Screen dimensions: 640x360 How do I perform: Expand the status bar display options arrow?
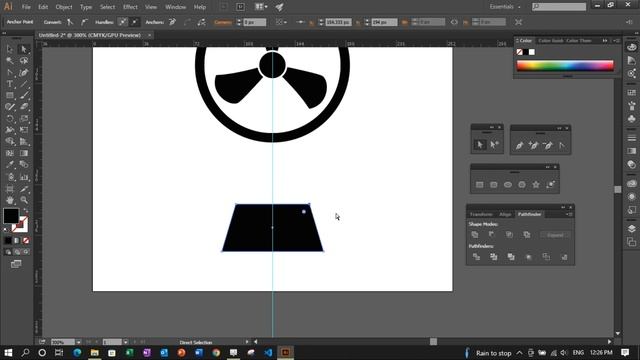[247, 342]
